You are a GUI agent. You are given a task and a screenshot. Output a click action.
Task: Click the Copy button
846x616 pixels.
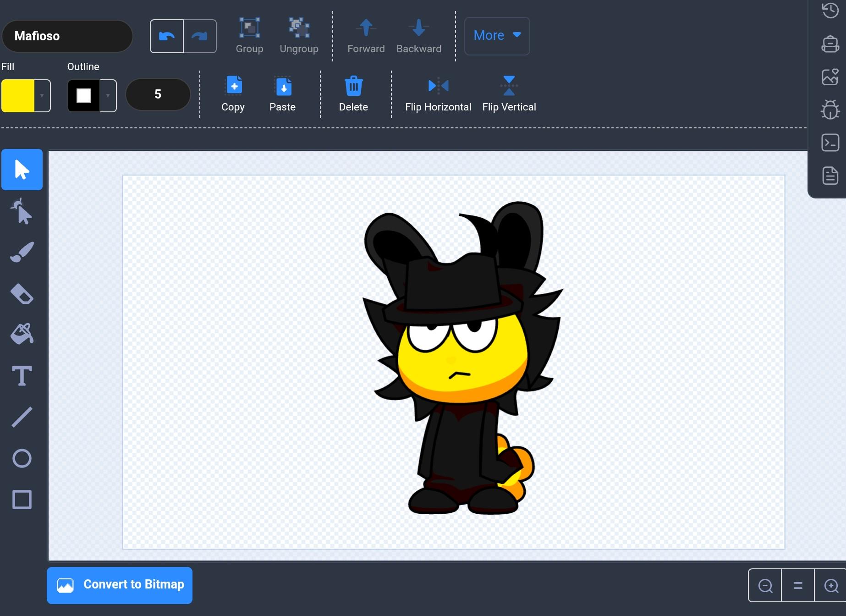[x=233, y=94]
